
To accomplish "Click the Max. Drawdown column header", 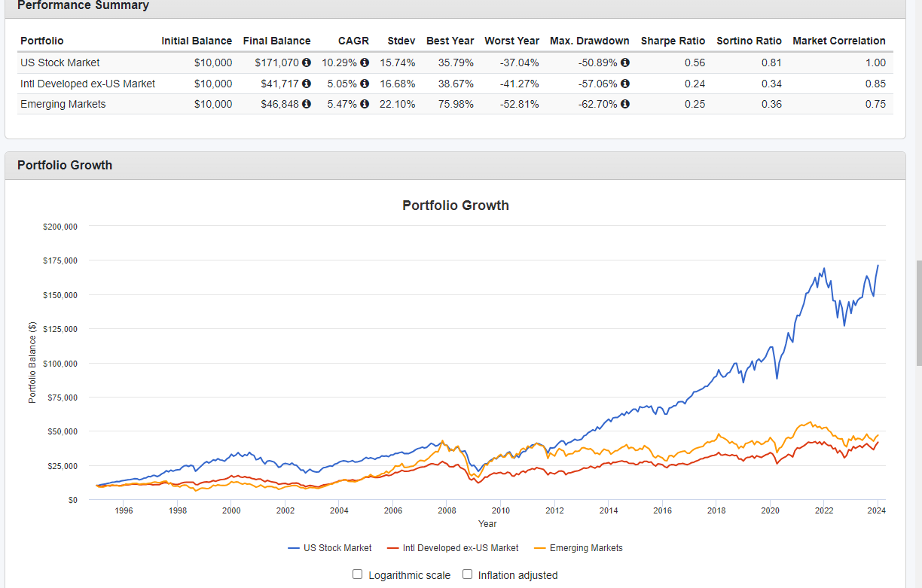I will pyautogui.click(x=589, y=41).
